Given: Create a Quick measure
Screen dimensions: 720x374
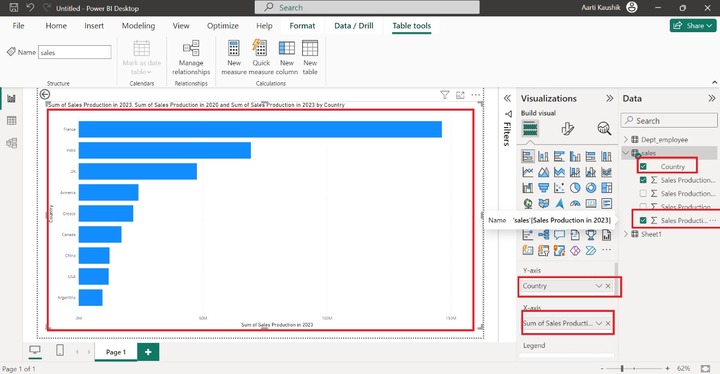Looking at the screenshot, I should 261,57.
